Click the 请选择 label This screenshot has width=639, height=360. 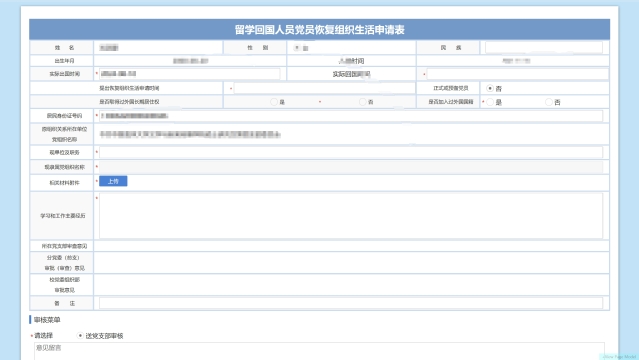[x=44, y=336]
